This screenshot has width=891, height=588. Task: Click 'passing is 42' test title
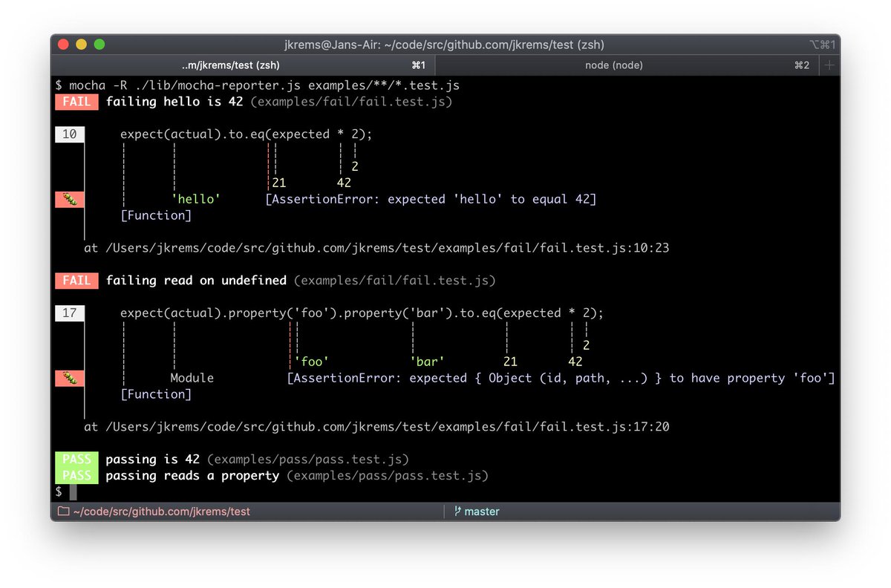click(x=152, y=460)
